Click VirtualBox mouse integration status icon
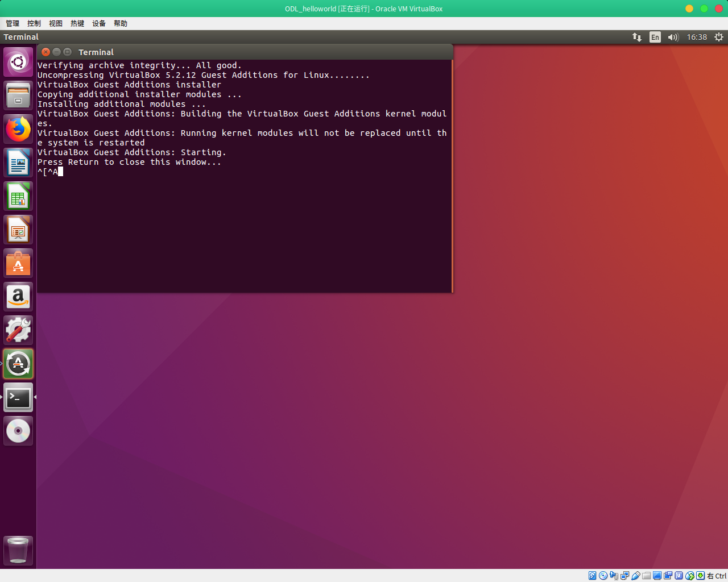728x582 pixels. point(690,576)
